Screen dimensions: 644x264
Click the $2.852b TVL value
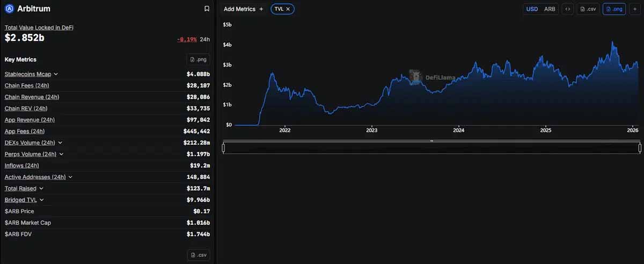click(25, 38)
